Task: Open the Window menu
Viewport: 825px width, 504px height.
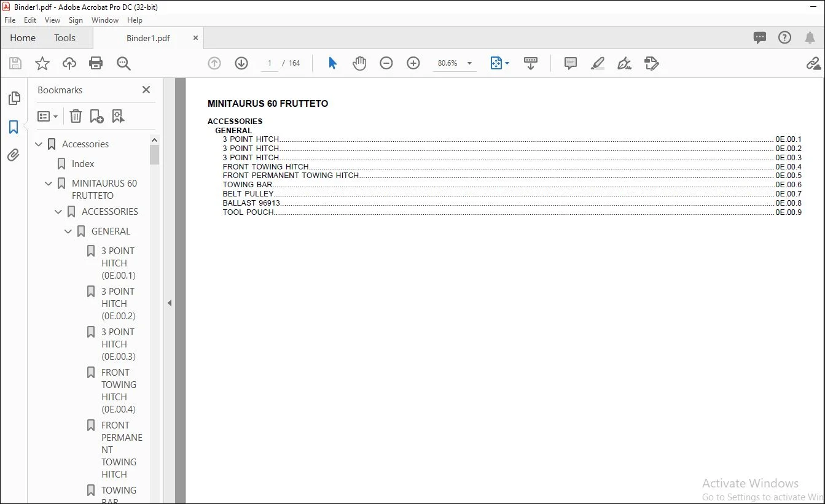Action: [x=105, y=20]
